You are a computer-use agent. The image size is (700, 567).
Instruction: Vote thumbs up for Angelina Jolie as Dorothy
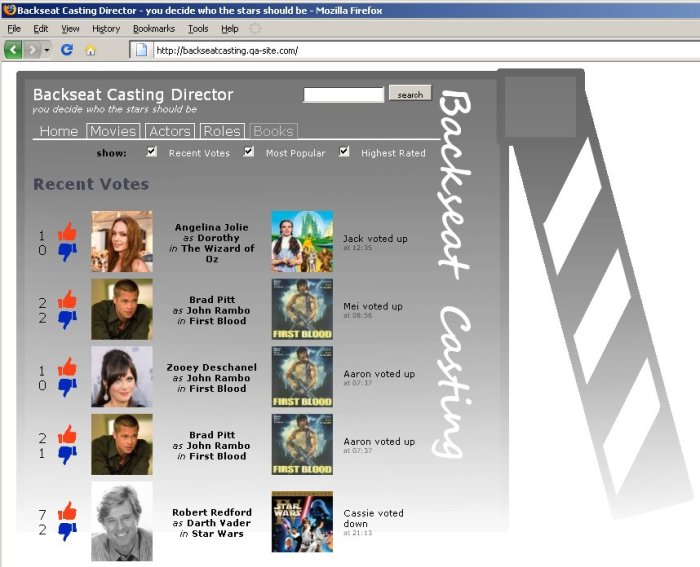click(67, 232)
